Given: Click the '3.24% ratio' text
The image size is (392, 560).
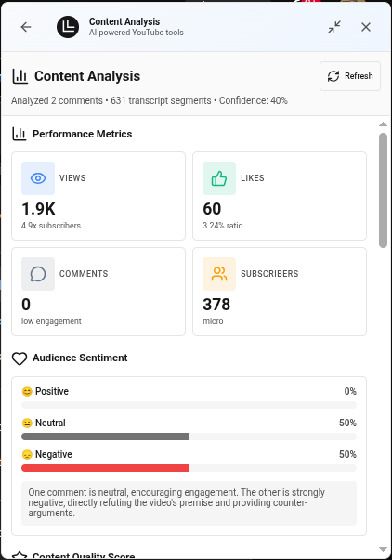Looking at the screenshot, I should click(223, 226).
